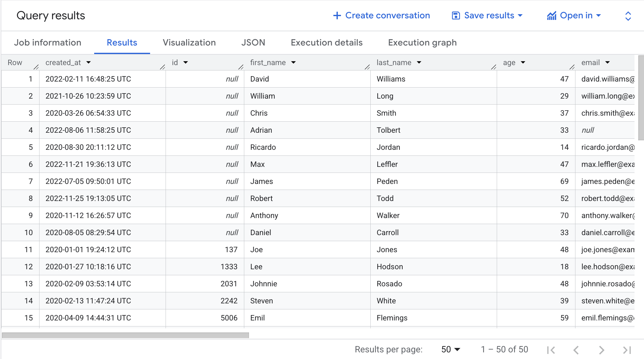644x359 pixels.
Task: Switch to the Job information tab
Action: [x=48, y=43]
